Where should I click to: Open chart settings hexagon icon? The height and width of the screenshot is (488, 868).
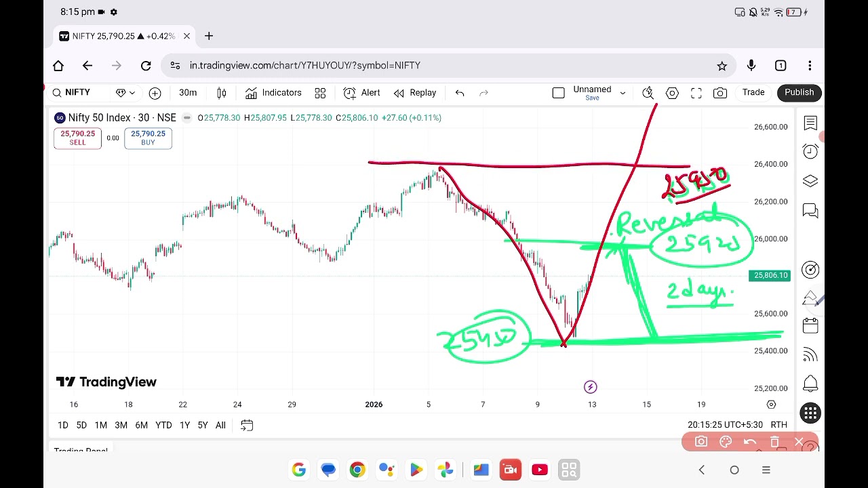[x=672, y=93]
